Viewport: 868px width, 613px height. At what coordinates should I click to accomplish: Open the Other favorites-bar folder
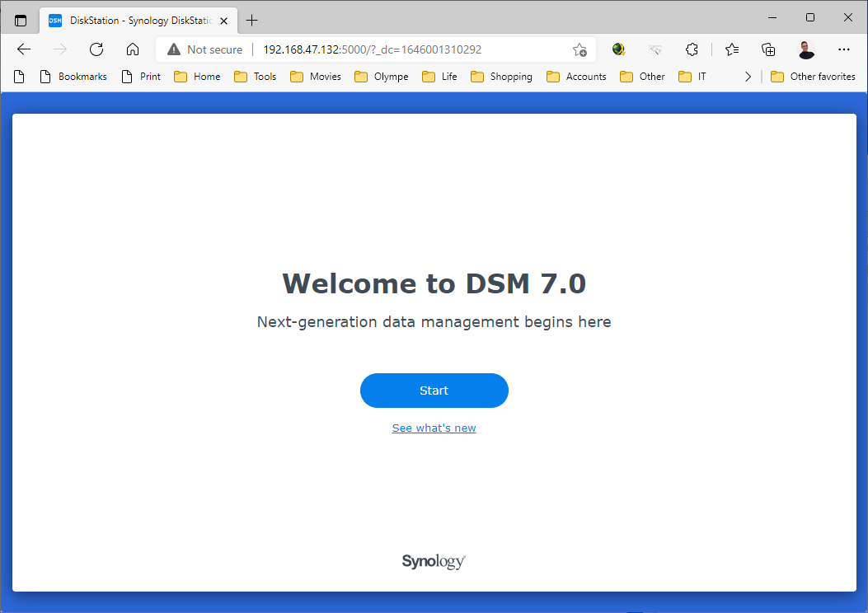click(643, 77)
